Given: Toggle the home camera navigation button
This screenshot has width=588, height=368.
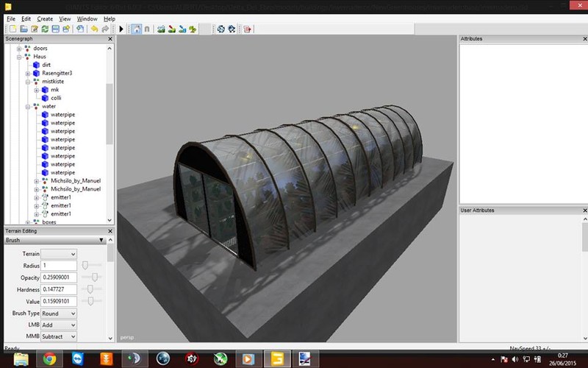Looking at the screenshot, I should (136, 29).
